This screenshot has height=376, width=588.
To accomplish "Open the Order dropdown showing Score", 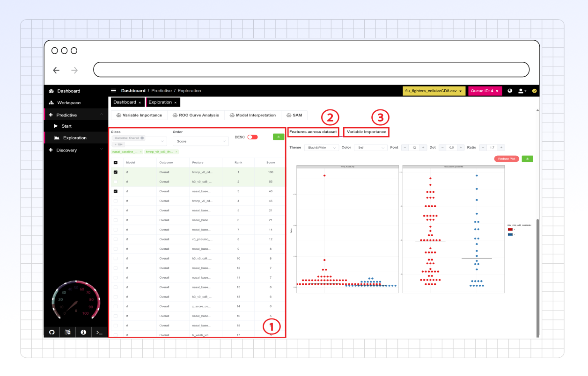I will 200,141.
